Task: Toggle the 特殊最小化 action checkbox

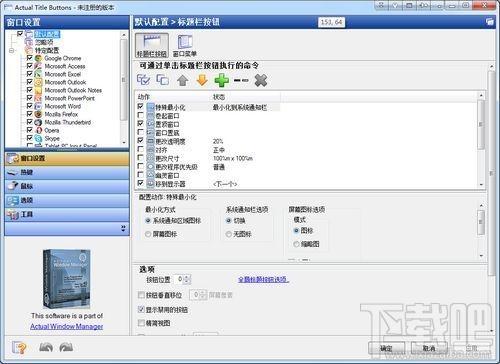Action: (x=140, y=107)
